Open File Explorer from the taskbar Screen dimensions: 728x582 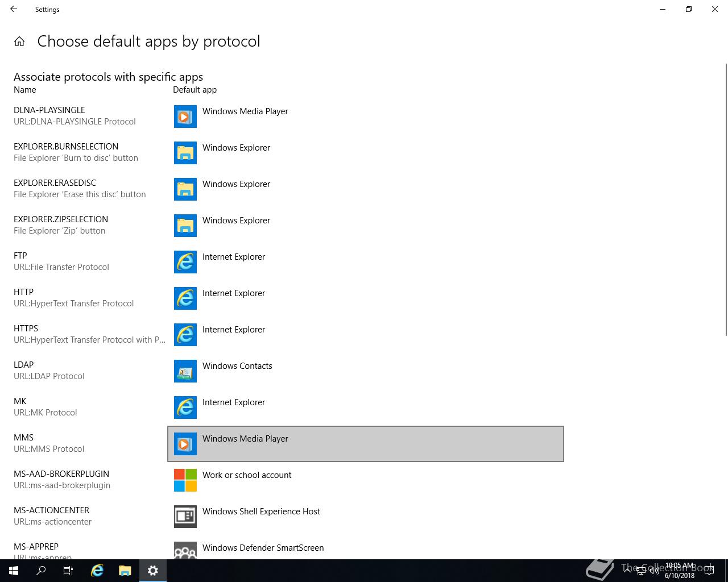click(x=125, y=571)
